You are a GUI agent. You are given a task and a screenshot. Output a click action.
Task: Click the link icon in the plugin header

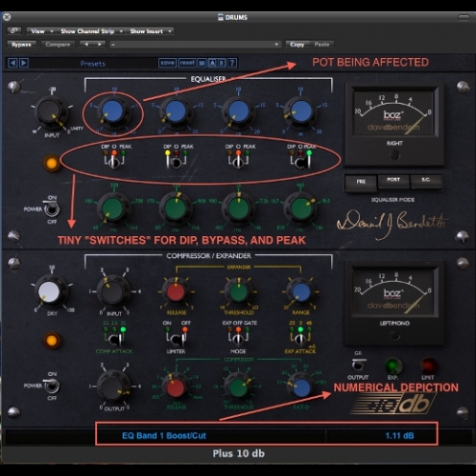[14, 30]
